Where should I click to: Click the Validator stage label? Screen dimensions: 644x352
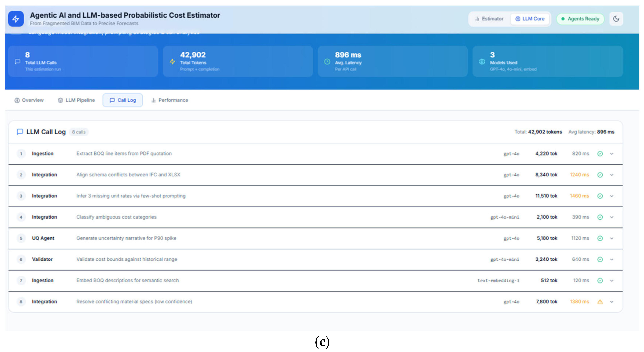pos(42,259)
